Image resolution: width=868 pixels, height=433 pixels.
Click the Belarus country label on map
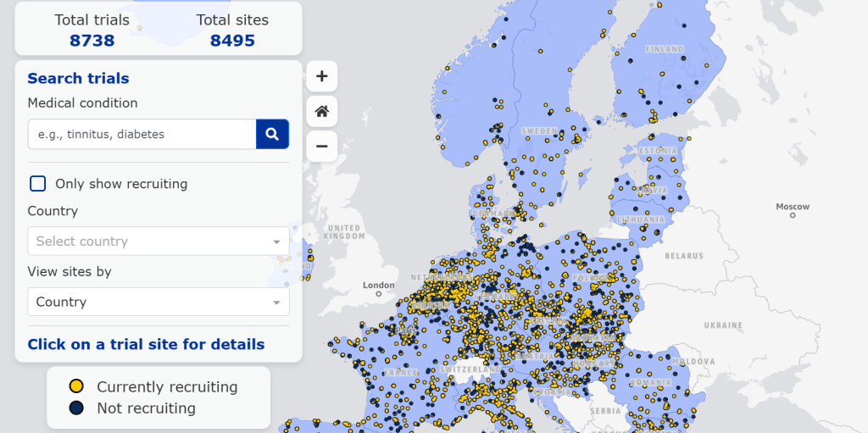tap(684, 255)
